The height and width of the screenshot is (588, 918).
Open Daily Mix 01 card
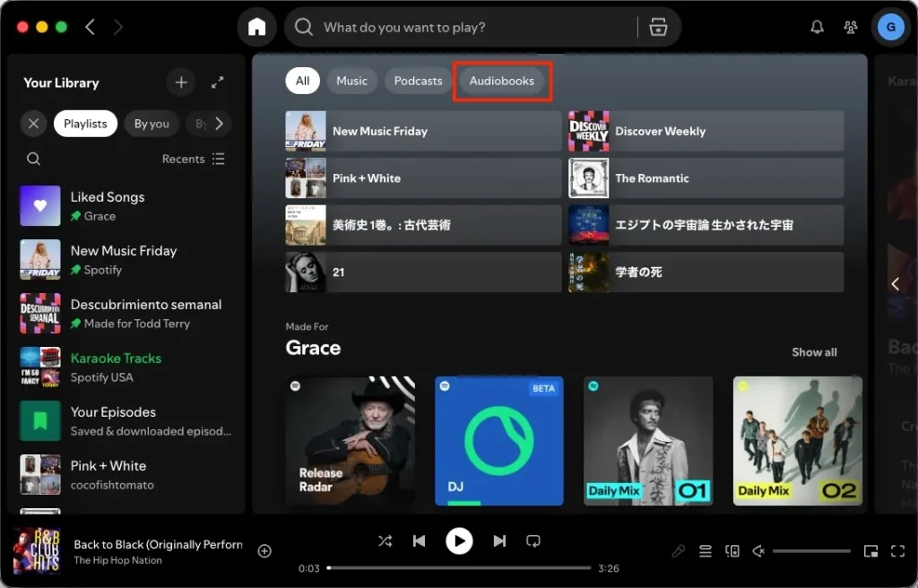click(x=649, y=441)
